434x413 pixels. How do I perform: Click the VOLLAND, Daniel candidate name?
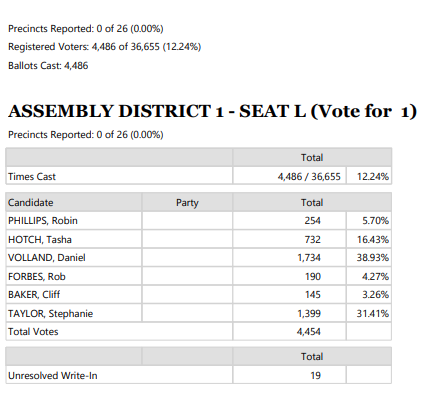pyautogui.click(x=47, y=258)
